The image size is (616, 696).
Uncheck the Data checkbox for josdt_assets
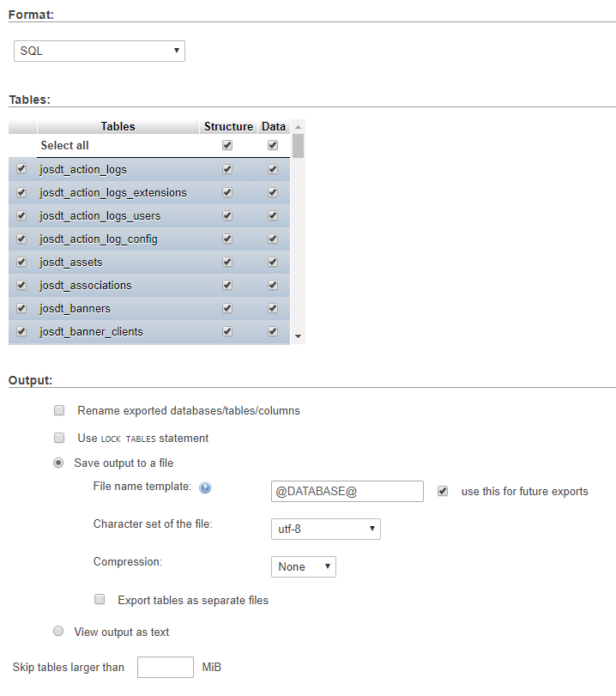[x=272, y=262]
